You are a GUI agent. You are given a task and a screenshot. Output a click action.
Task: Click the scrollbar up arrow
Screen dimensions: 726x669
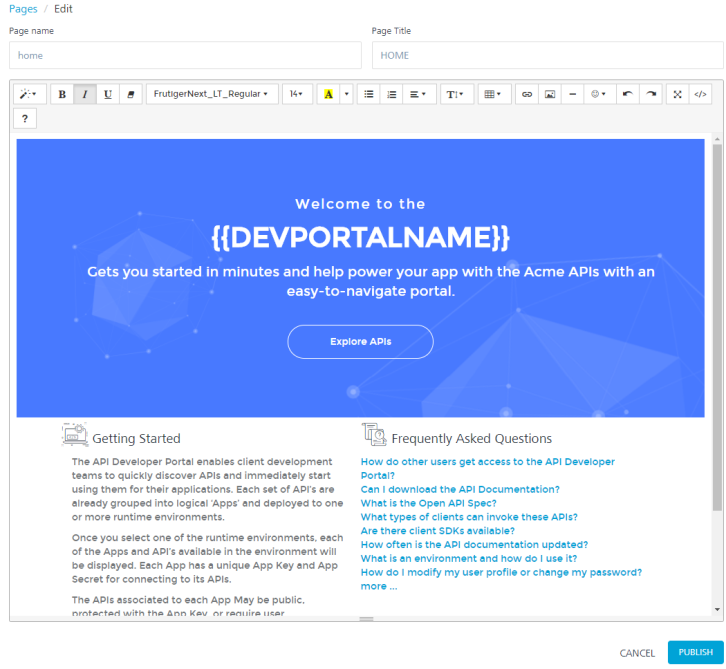(x=717, y=139)
